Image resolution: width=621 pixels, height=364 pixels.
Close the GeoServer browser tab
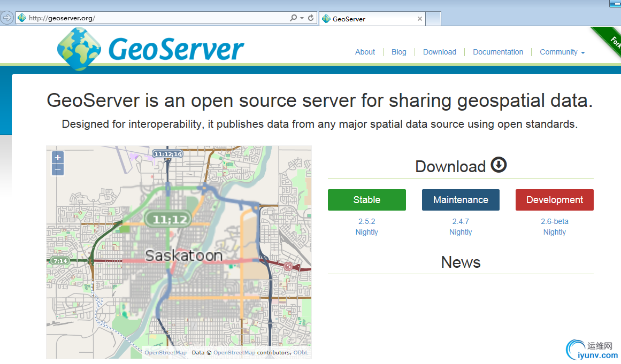point(420,19)
